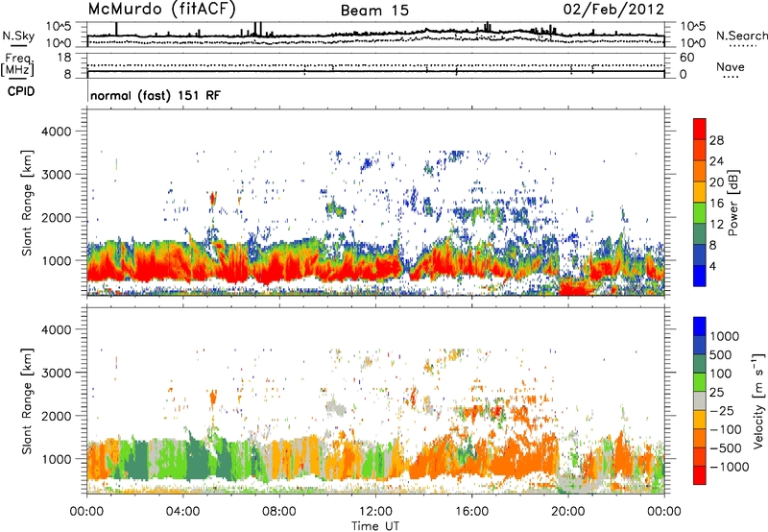
Task: Click the '04:00' time tick label
Action: pos(182,512)
